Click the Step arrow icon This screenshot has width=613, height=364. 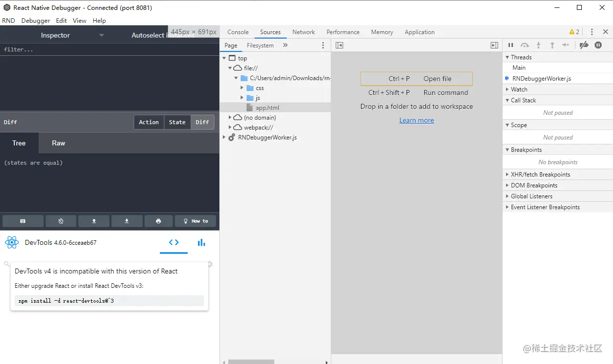565,45
